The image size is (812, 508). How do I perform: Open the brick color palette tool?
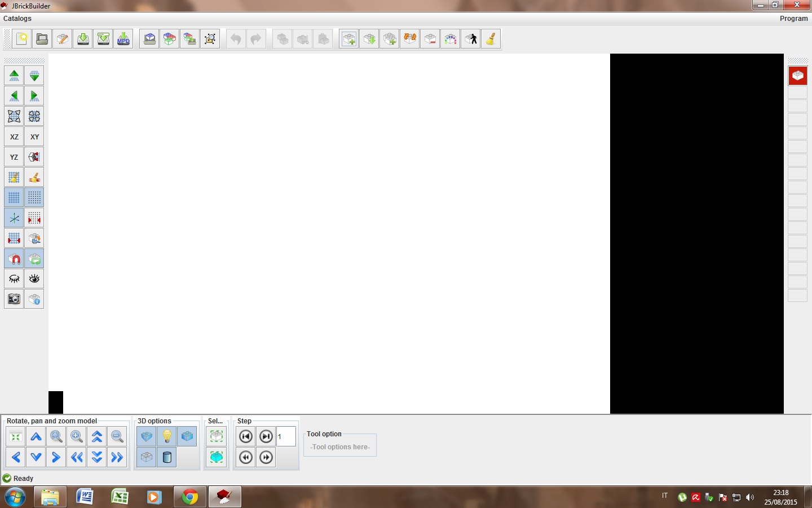tap(451, 39)
